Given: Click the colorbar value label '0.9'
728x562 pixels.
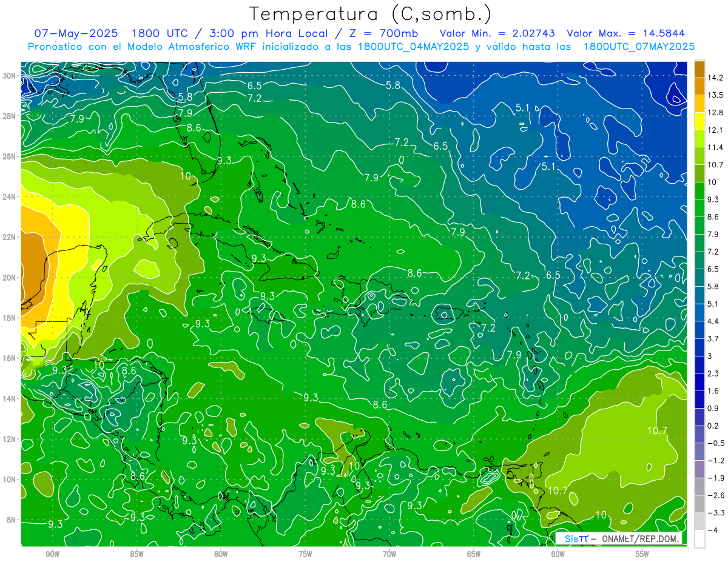Looking at the screenshot, I should pos(714,408).
